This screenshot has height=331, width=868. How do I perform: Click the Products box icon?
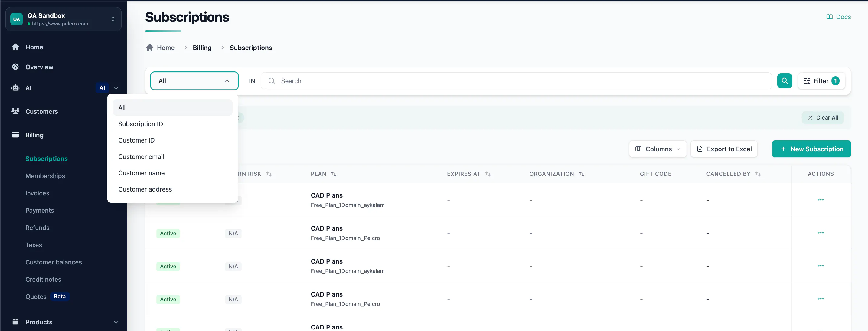[15, 322]
